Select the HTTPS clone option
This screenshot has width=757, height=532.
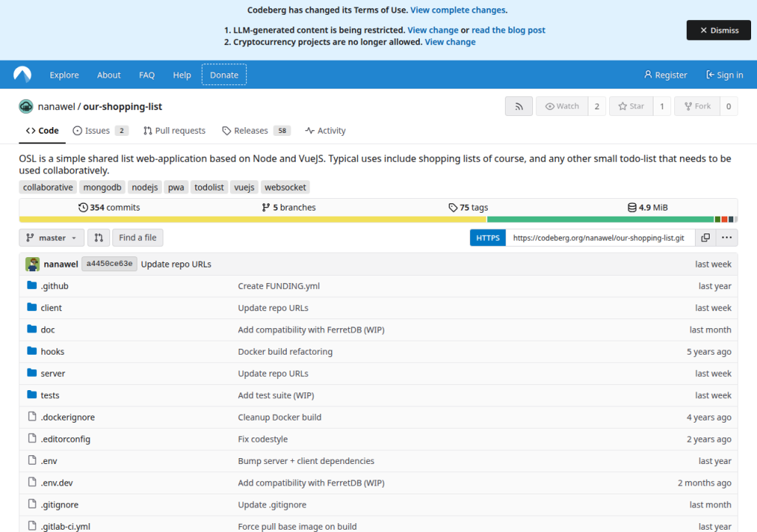click(x=488, y=237)
